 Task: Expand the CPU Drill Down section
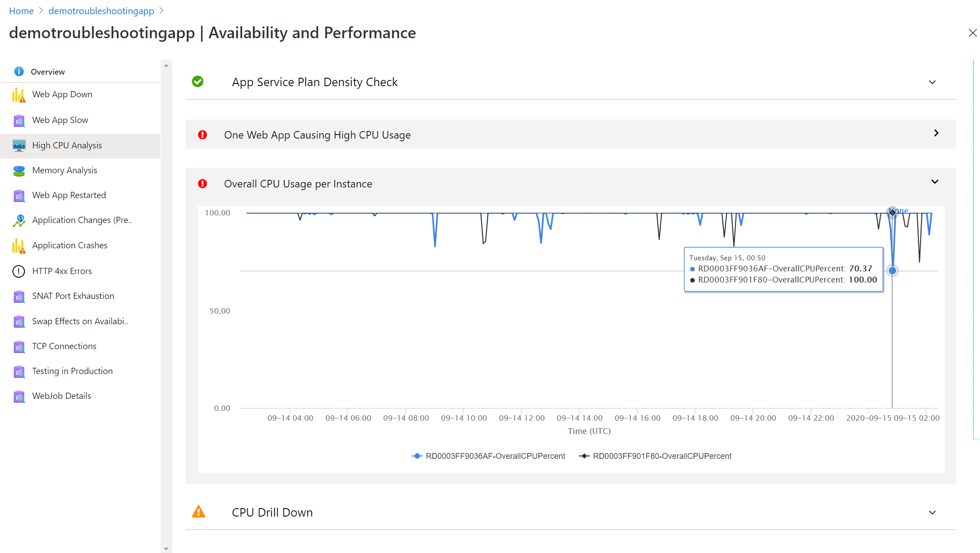pyautogui.click(x=932, y=512)
